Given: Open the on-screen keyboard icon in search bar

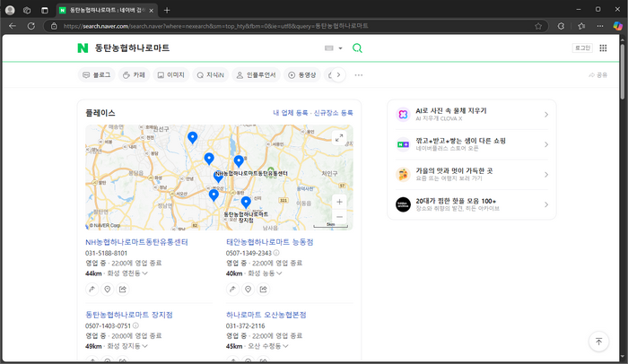Looking at the screenshot, I should point(329,48).
